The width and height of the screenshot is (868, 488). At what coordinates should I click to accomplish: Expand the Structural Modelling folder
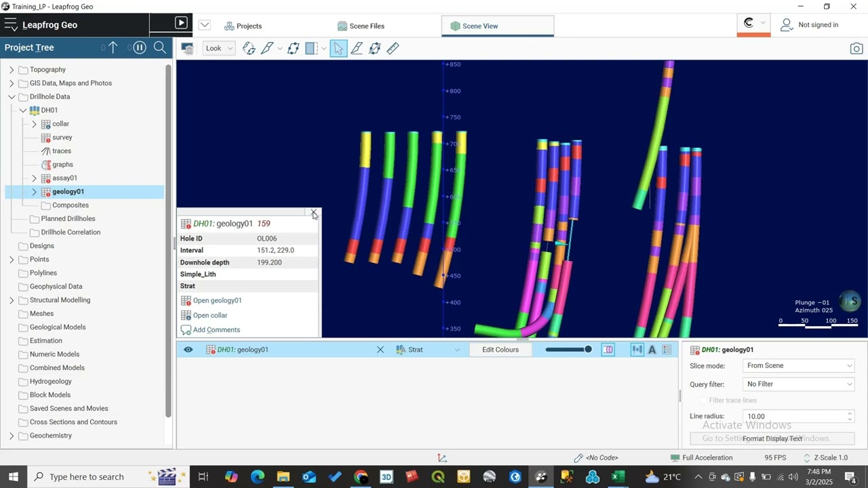click(12, 300)
